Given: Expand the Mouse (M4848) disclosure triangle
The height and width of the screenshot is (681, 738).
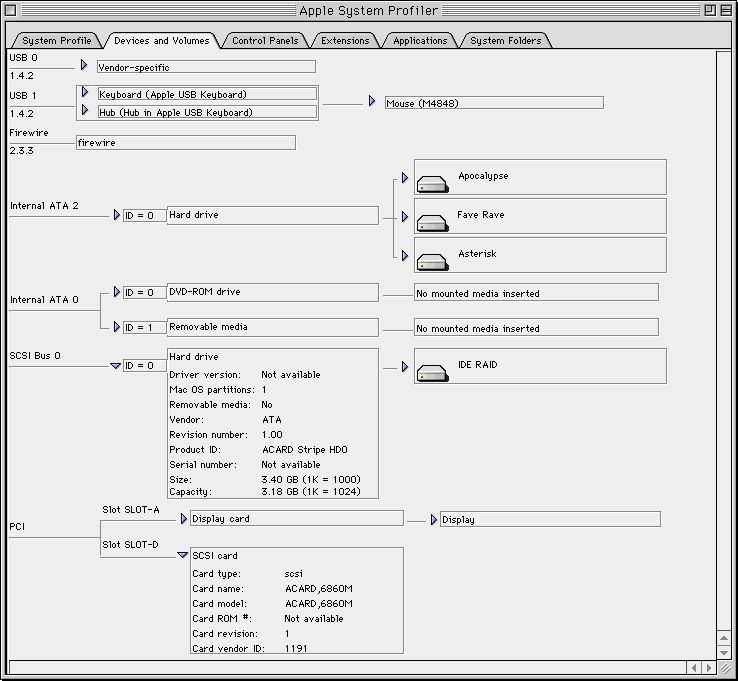Looking at the screenshot, I should [372, 101].
